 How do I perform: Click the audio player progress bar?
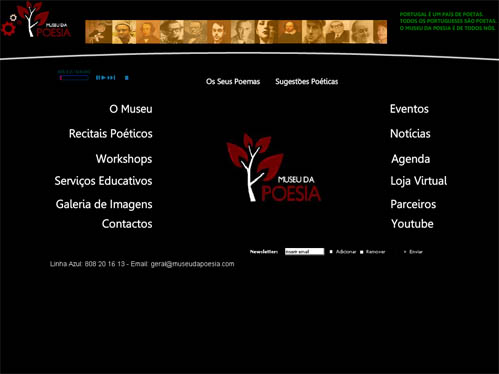(x=74, y=78)
